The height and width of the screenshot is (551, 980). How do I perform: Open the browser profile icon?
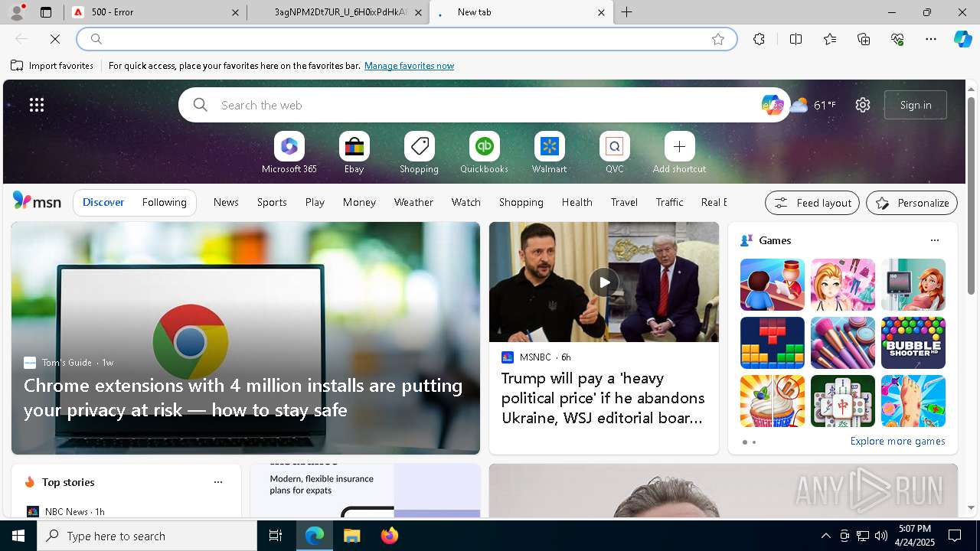17,11
